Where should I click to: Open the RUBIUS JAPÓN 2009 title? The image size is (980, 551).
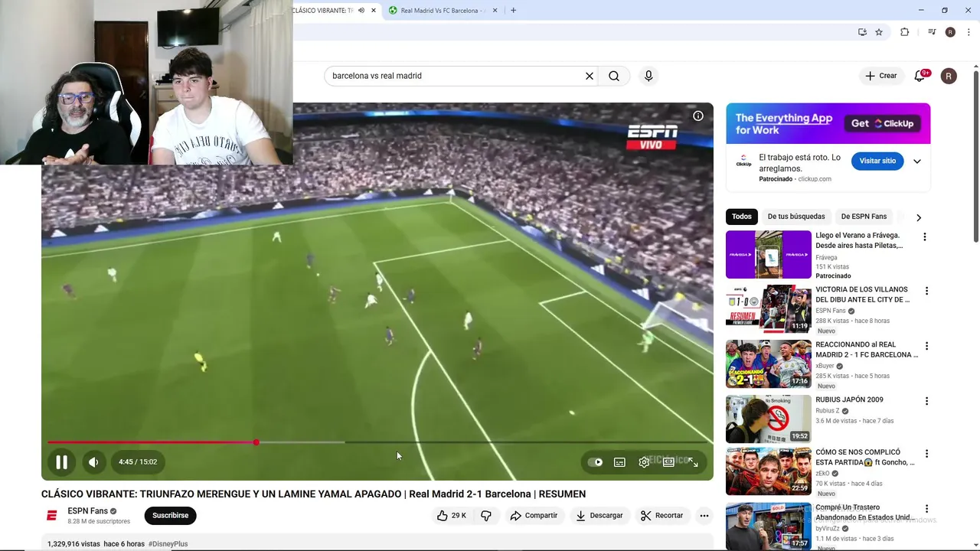(849, 400)
